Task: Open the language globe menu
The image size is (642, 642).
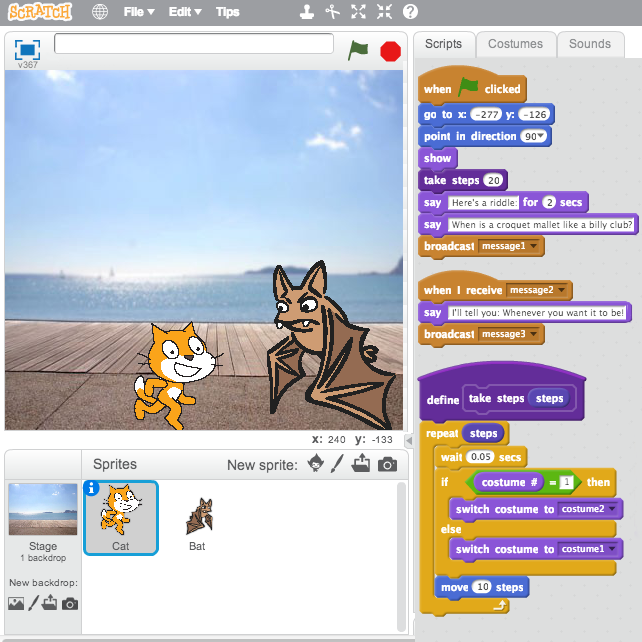Action: click(100, 12)
